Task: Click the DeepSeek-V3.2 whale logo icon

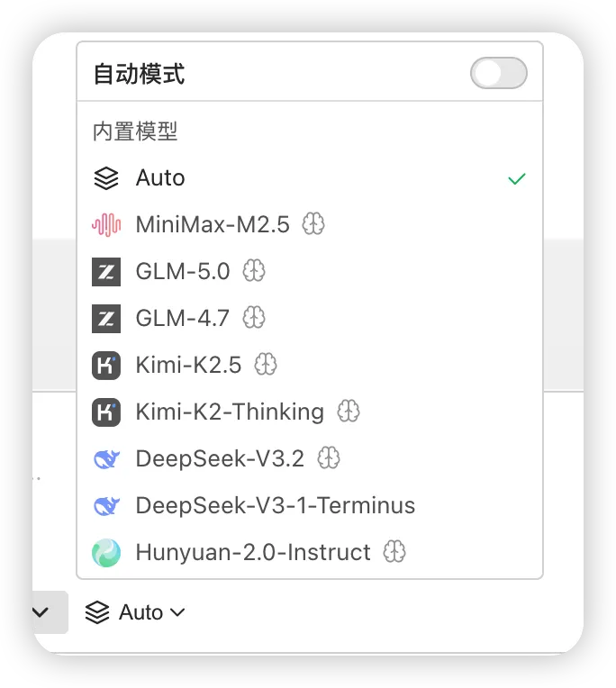Action: [106, 459]
